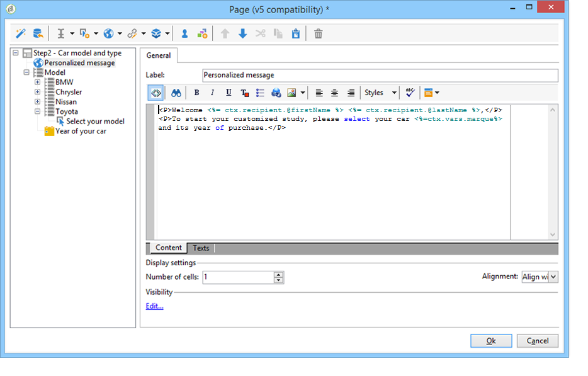Viewport: 588px width, 376px height.
Task: Open the Edit... visibility link
Action: point(154,306)
